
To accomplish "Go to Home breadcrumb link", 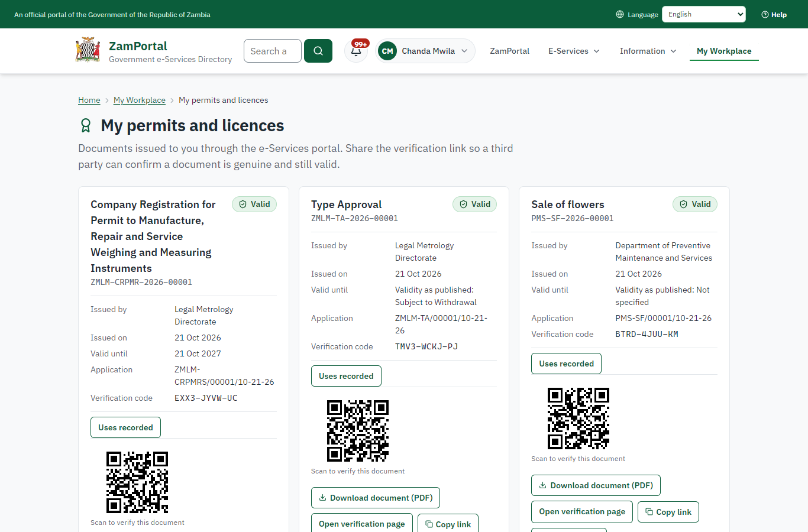I will pyautogui.click(x=89, y=100).
